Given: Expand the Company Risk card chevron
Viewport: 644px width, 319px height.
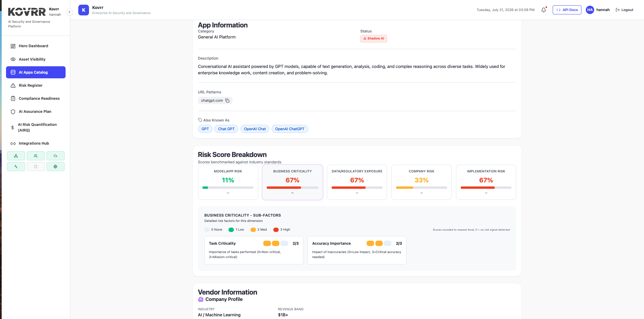Looking at the screenshot, I should (x=422, y=193).
